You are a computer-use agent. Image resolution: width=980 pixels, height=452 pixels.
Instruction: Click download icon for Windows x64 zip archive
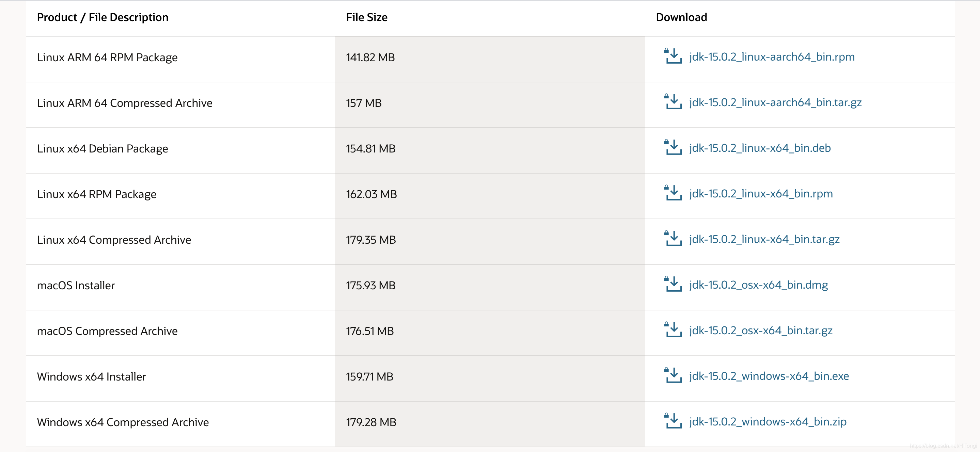(x=673, y=421)
